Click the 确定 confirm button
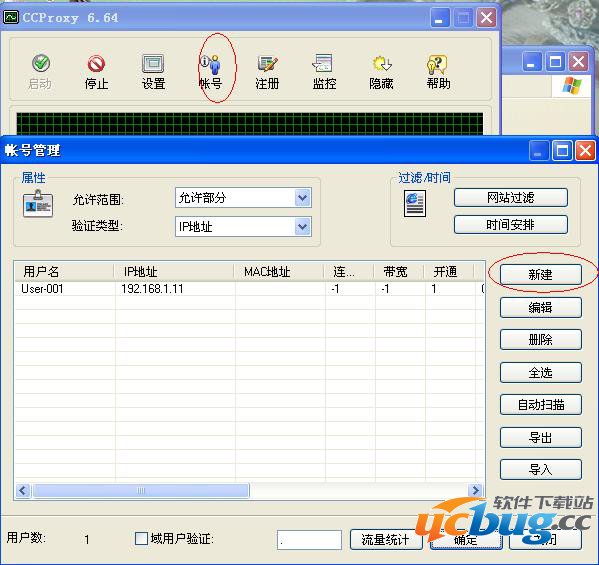Viewport: 599px width, 565px height. click(466, 539)
